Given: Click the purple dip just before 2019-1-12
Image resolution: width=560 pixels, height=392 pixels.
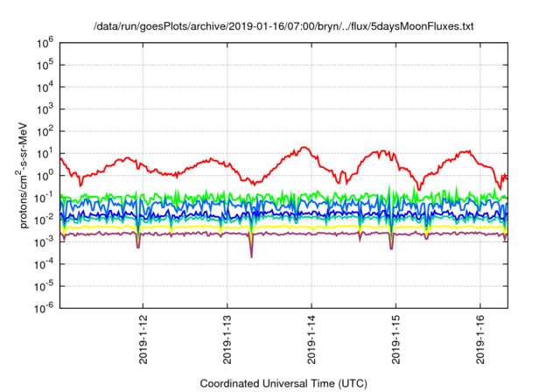Looking at the screenshot, I should [138, 247].
